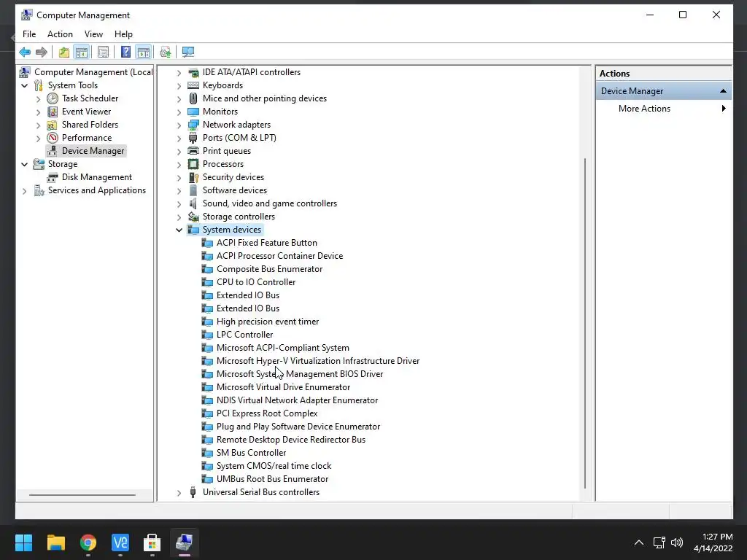This screenshot has height=560, width=747.
Task: Click the device list vertical scrollbar
Action: 585,323
